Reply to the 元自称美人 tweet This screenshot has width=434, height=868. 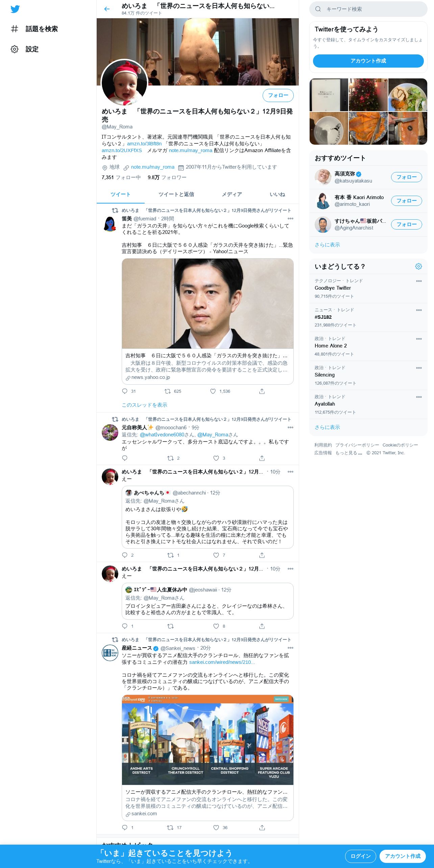click(125, 458)
